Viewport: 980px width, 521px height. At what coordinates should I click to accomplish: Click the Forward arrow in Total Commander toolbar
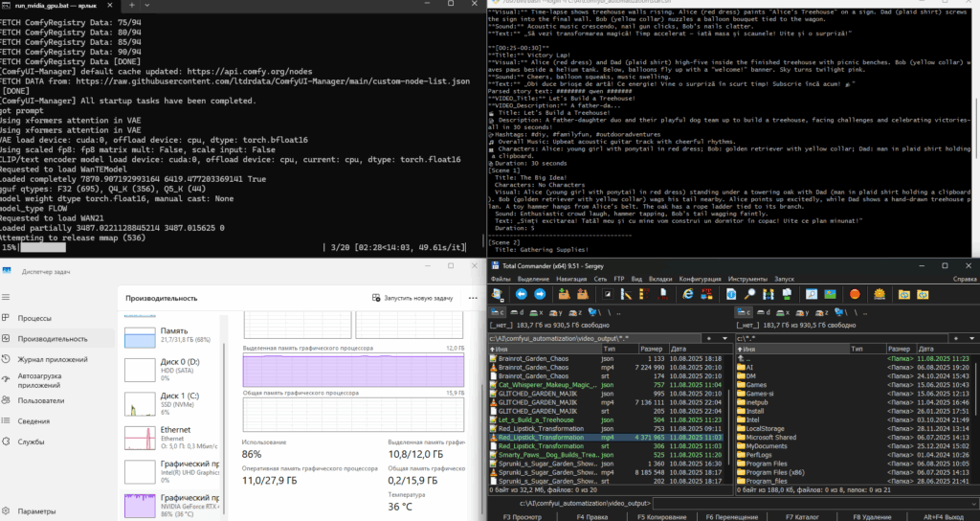point(540,293)
